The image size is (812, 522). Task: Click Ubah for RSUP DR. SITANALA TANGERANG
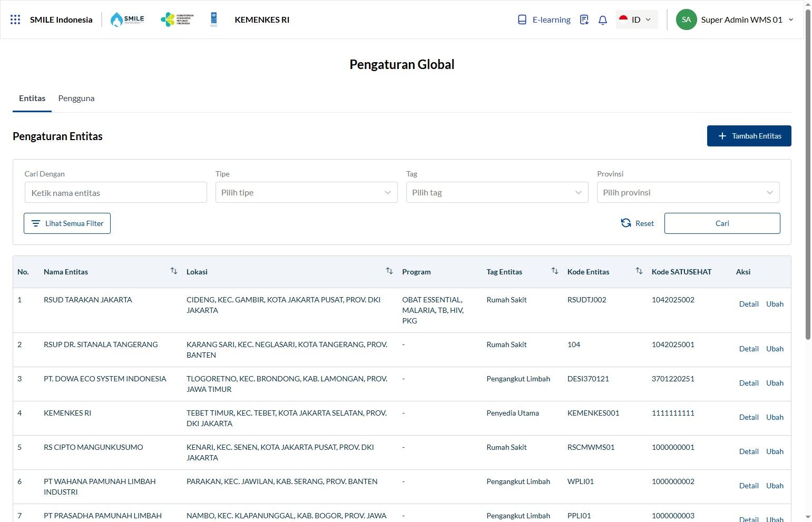click(x=775, y=349)
